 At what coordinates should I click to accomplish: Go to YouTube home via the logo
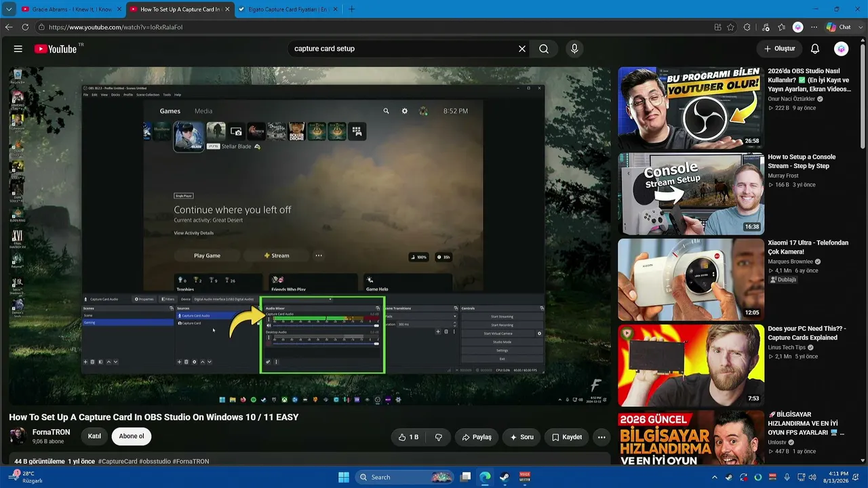point(56,49)
